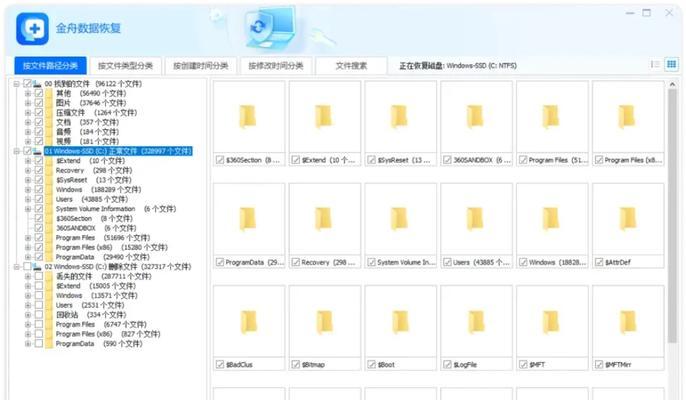This screenshot has width=686, height=400.
Task: Expand the 丢失的文件 tree node
Action: [28, 276]
